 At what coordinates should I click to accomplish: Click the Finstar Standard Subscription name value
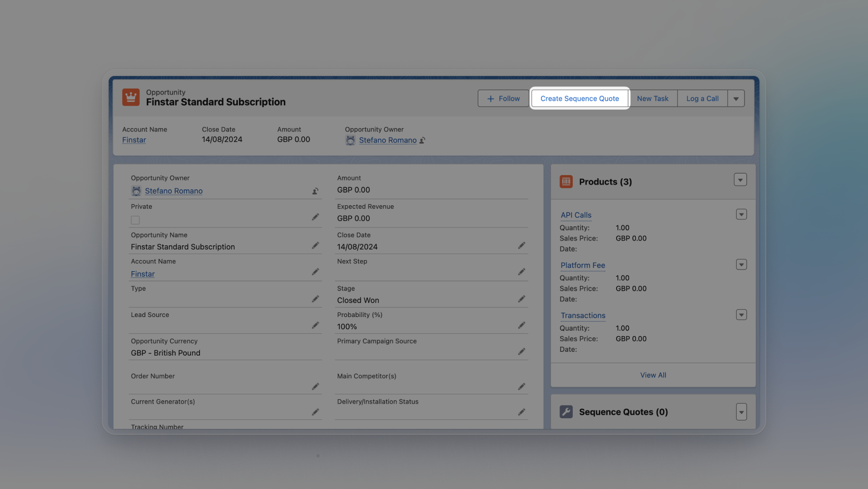tap(183, 247)
